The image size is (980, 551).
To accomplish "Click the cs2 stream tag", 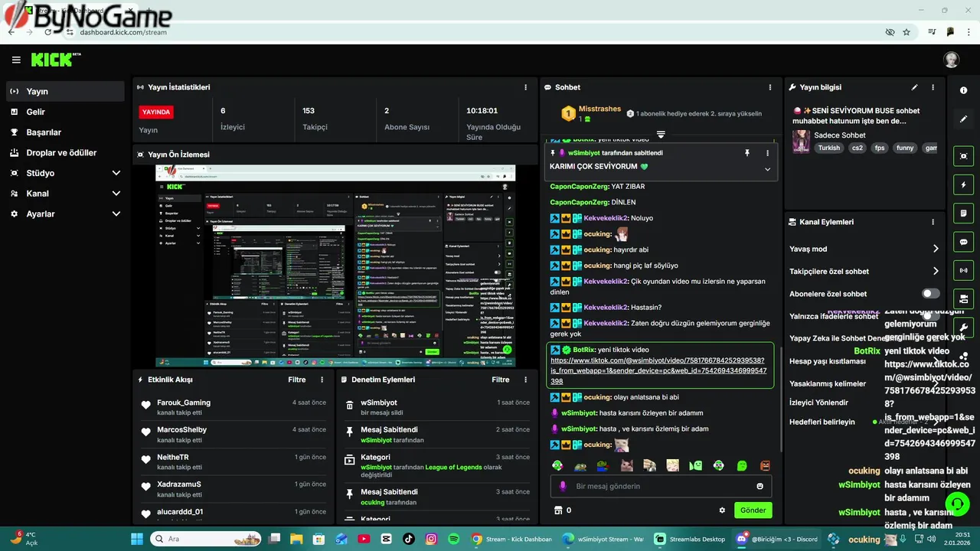I will pyautogui.click(x=857, y=148).
